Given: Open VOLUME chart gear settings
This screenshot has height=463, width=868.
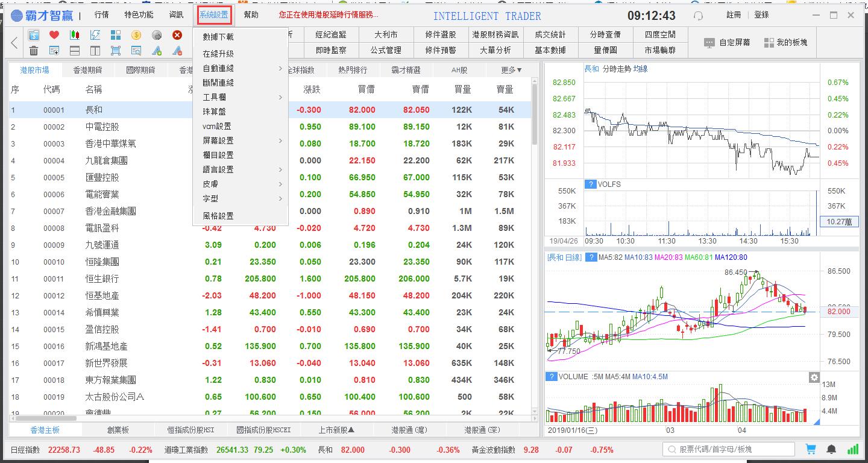Looking at the screenshot, I should coord(814,377).
